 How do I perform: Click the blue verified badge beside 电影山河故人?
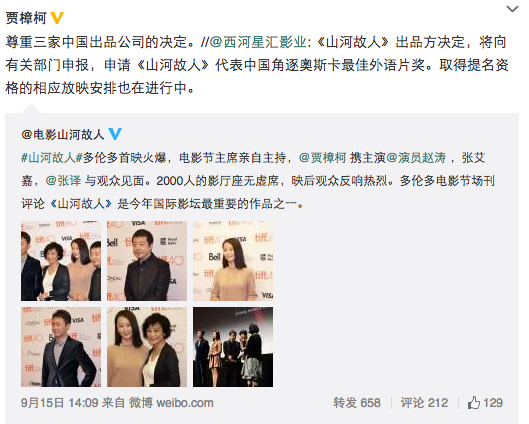tap(115, 134)
